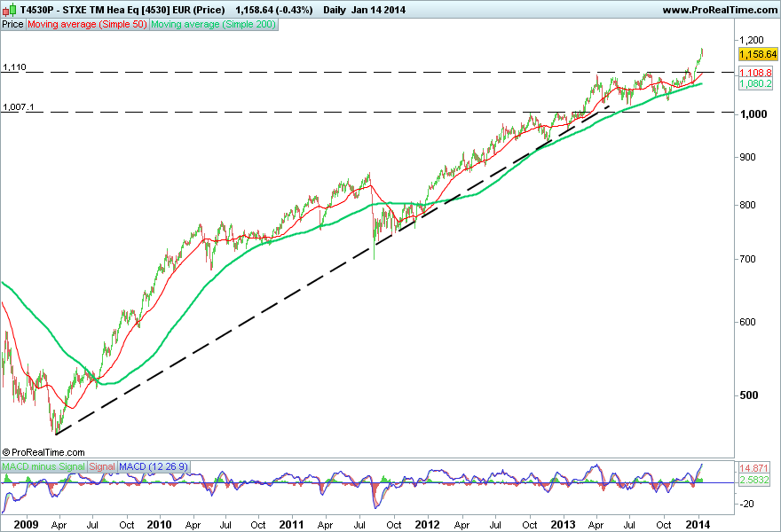The width and height of the screenshot is (781, 532).
Task: Click the 2011 year label on time axis
Action: tap(291, 525)
